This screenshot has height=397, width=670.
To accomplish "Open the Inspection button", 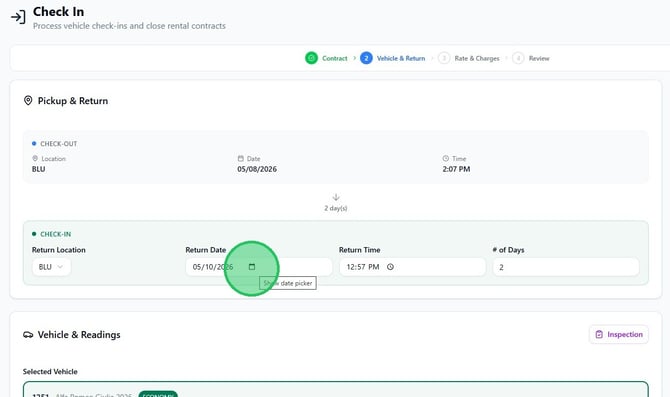I will pos(619,334).
